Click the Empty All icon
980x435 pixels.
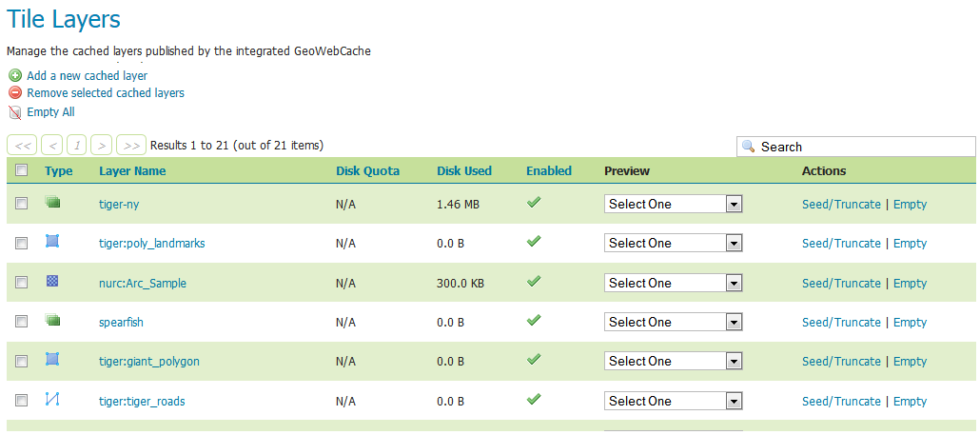14,112
